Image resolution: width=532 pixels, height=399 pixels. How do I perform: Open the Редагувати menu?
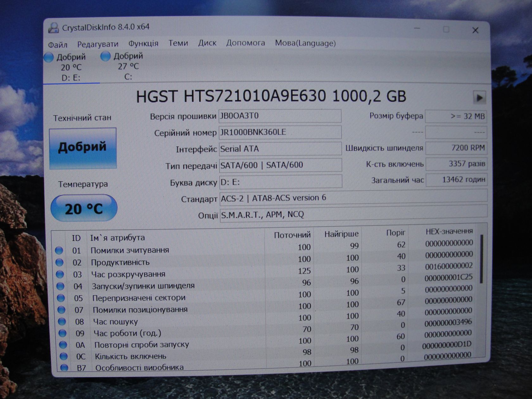tap(98, 44)
